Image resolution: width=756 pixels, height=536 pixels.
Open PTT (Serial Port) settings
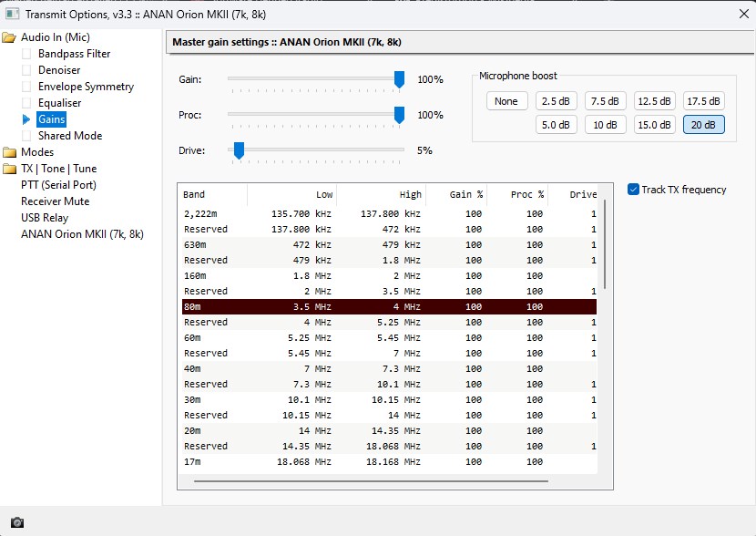pyautogui.click(x=58, y=185)
